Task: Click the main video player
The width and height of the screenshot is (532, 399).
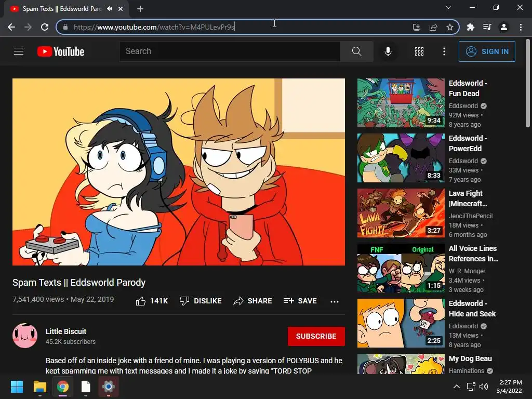Action: coord(179,172)
